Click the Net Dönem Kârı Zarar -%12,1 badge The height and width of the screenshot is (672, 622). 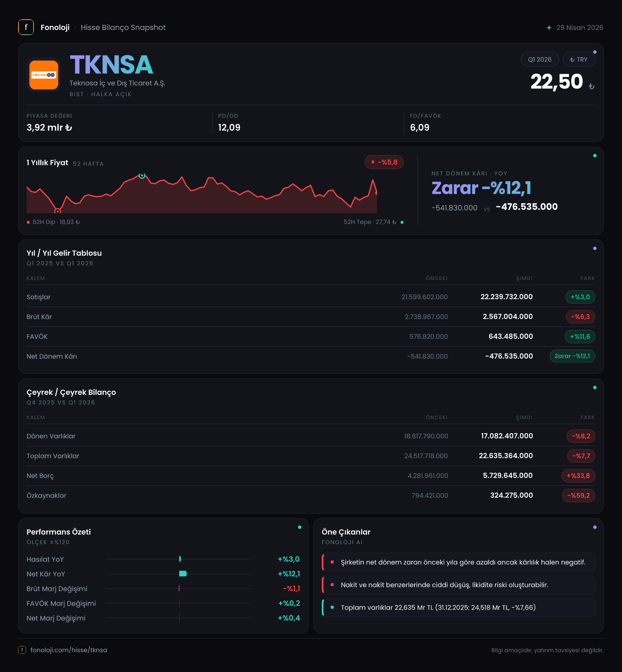pyautogui.click(x=572, y=356)
